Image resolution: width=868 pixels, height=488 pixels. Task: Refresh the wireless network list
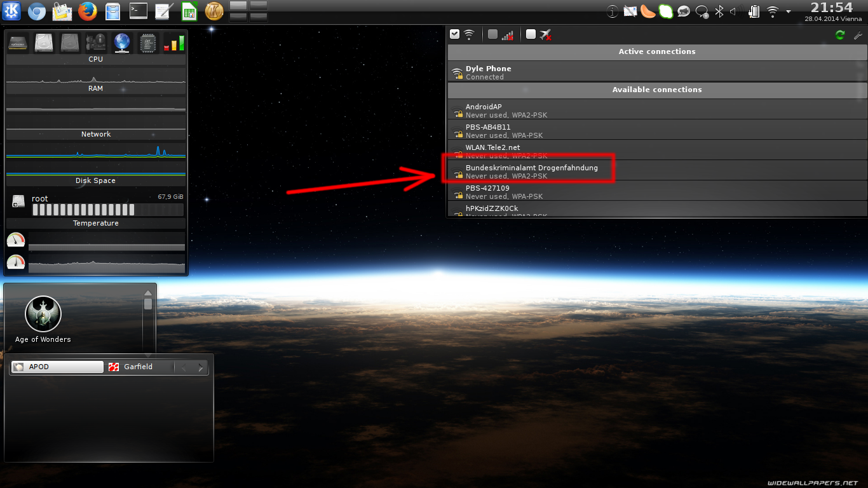pyautogui.click(x=839, y=35)
